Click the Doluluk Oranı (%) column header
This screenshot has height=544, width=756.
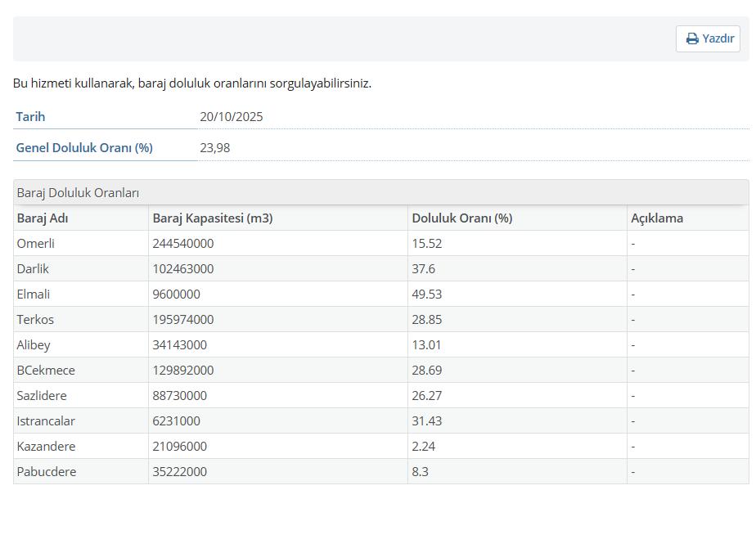tap(461, 218)
